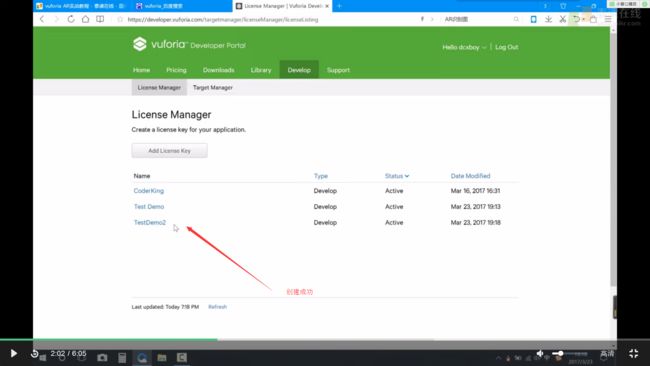
Task: Click the Name column header
Action: click(142, 176)
